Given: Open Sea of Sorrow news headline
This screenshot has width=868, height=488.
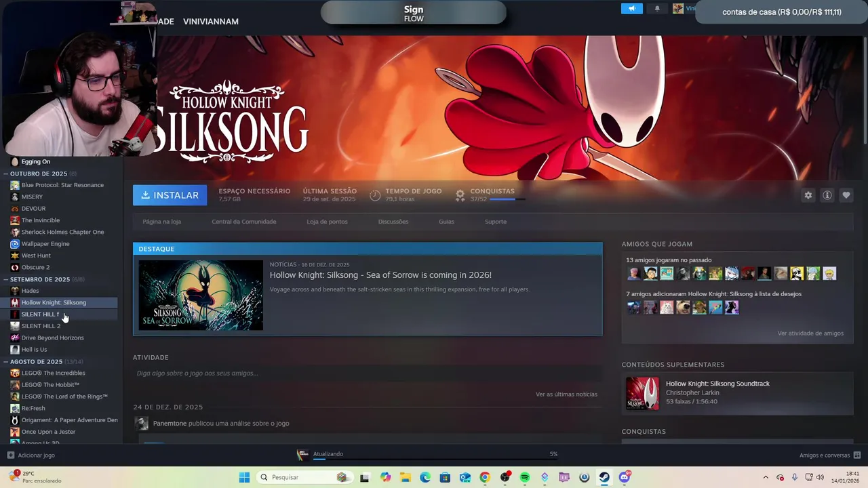Looking at the screenshot, I should (380, 275).
